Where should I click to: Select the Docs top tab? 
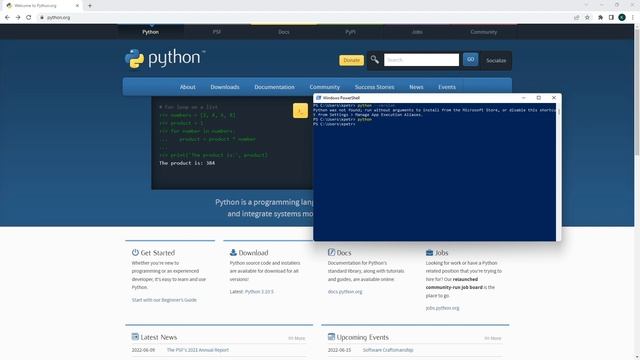tap(284, 32)
